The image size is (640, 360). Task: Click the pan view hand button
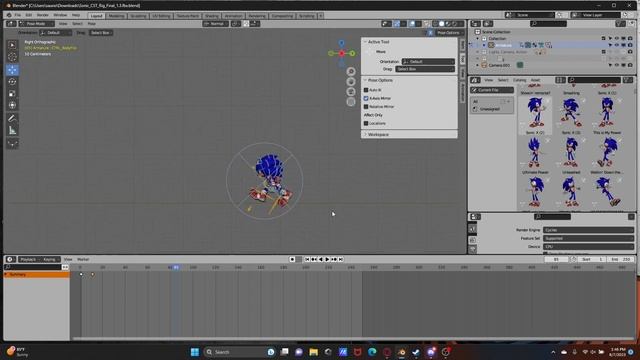pyautogui.click(x=351, y=82)
